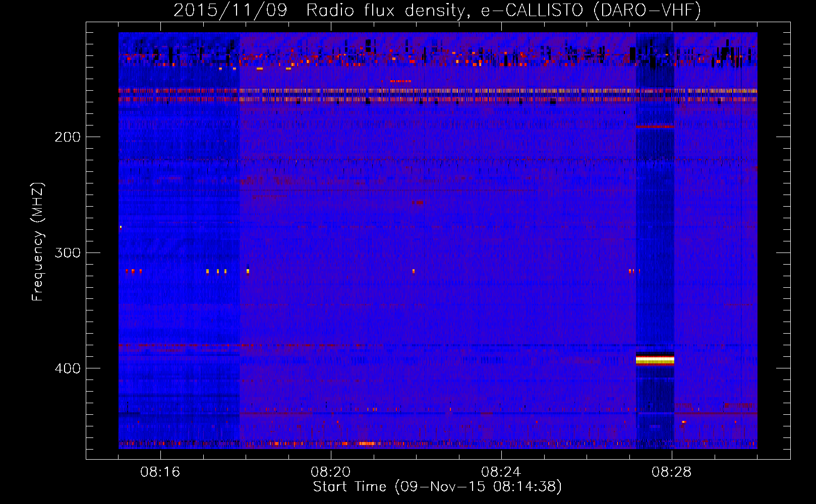Click the 400 frequency tick label
This screenshot has width=816, height=504.
[x=68, y=368]
